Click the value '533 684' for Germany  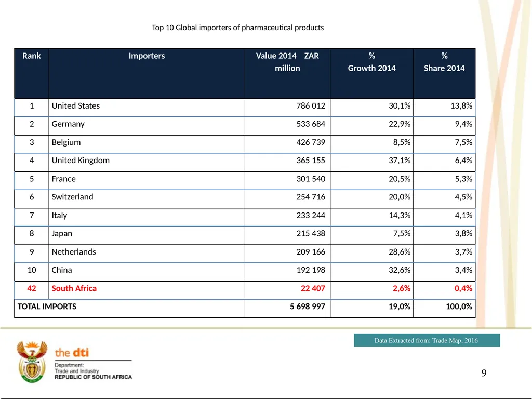(x=311, y=124)
